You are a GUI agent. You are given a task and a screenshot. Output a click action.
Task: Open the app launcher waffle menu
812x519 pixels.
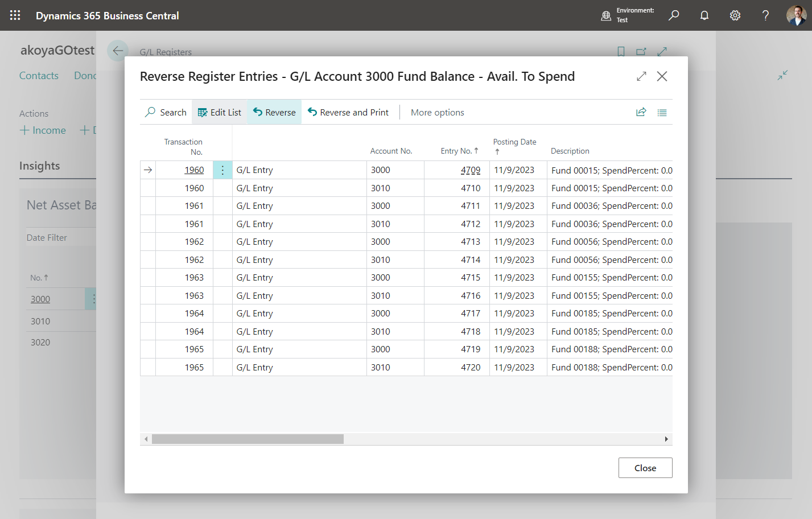click(15, 15)
